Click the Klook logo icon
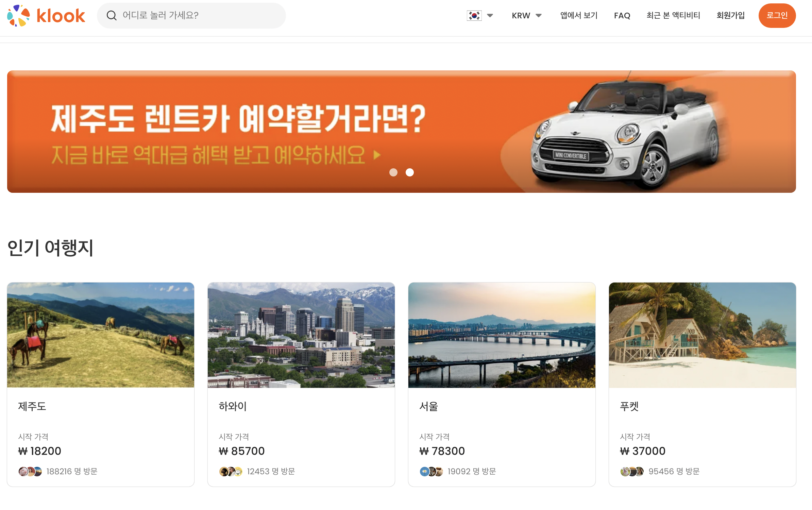Viewport: 812px width, 510px height. (x=18, y=16)
